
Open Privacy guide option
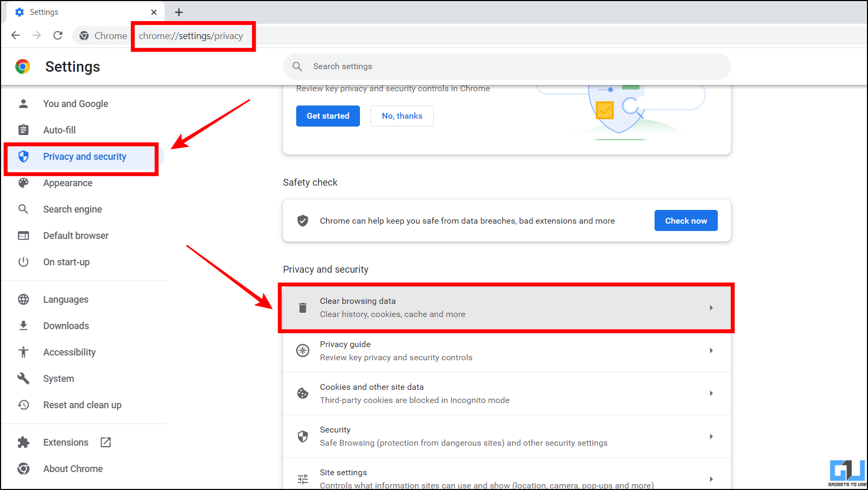pyautogui.click(x=506, y=350)
